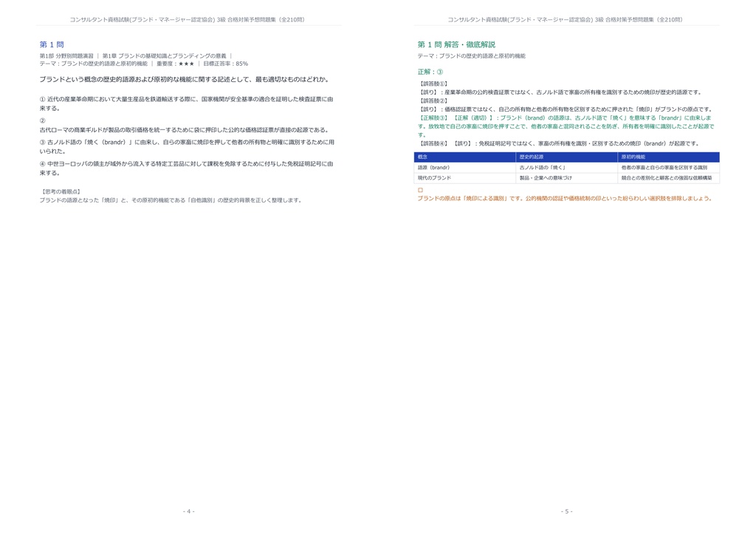Image resolution: width=756 pixels, height=535 pixels.
Task: Click the 語源 (brandr) table cell
Action: tap(465, 168)
